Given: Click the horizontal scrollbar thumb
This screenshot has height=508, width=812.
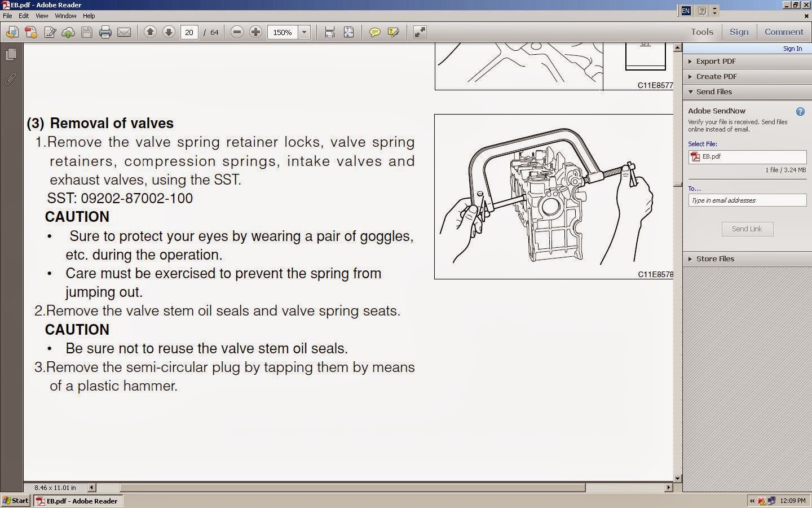Looking at the screenshot, I should (x=352, y=488).
